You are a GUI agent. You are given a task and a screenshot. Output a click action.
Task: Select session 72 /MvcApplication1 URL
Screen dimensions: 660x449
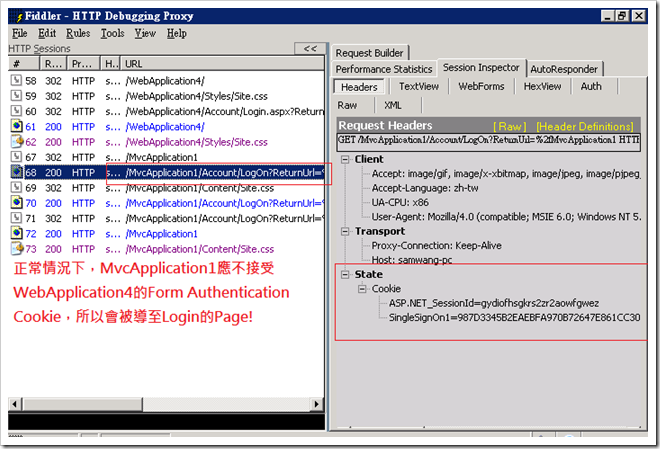[162, 234]
